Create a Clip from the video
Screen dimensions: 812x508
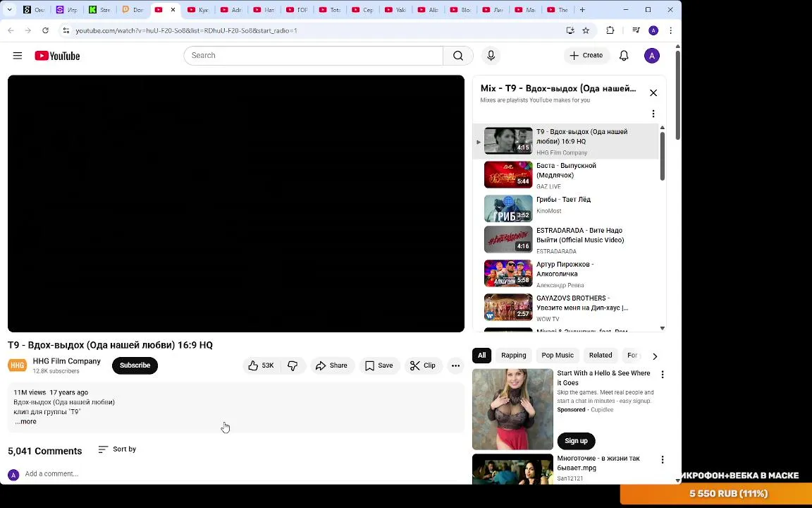tap(423, 365)
